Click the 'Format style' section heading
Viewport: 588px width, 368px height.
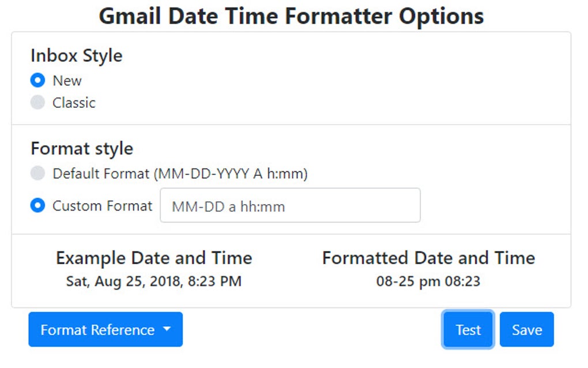point(80,148)
